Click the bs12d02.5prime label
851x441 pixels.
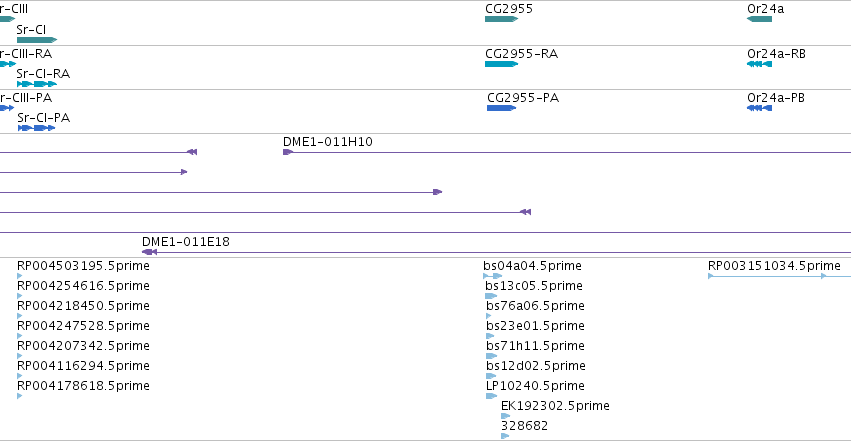point(536,366)
